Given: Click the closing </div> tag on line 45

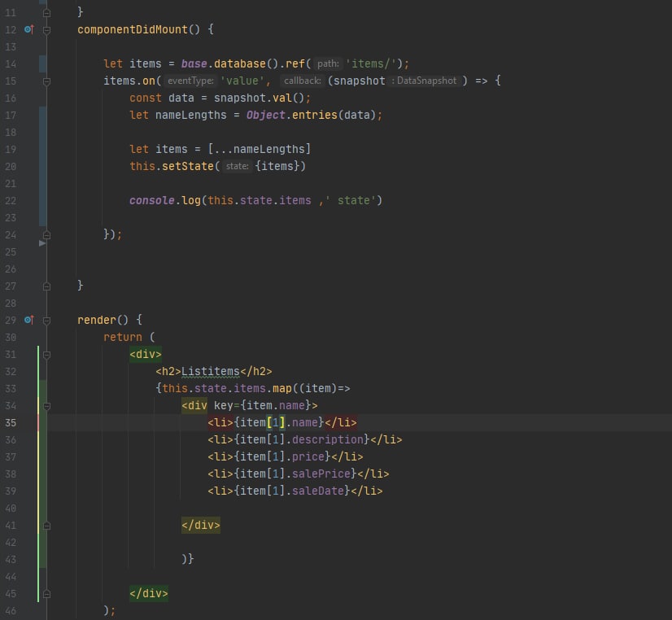Looking at the screenshot, I should coord(149,594).
